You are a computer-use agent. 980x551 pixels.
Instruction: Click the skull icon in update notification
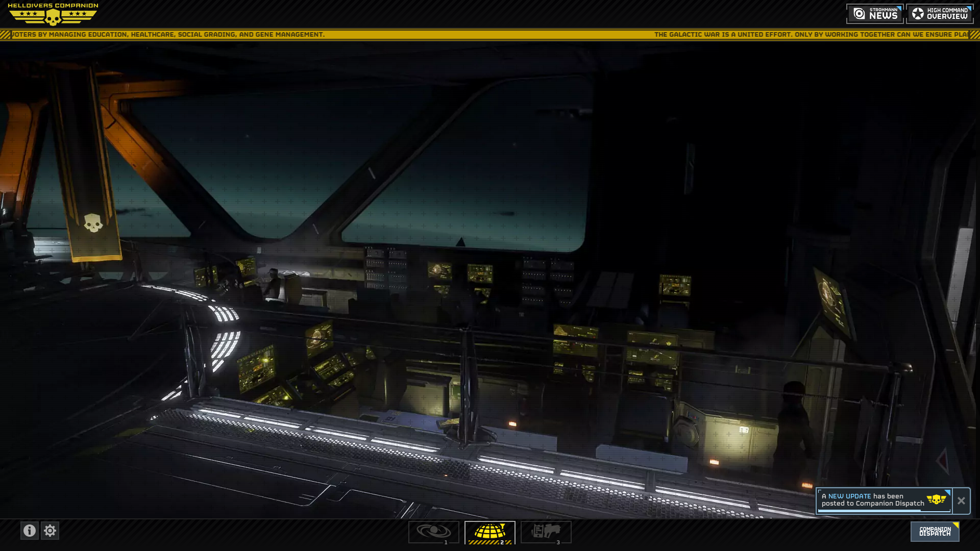pyautogui.click(x=936, y=499)
